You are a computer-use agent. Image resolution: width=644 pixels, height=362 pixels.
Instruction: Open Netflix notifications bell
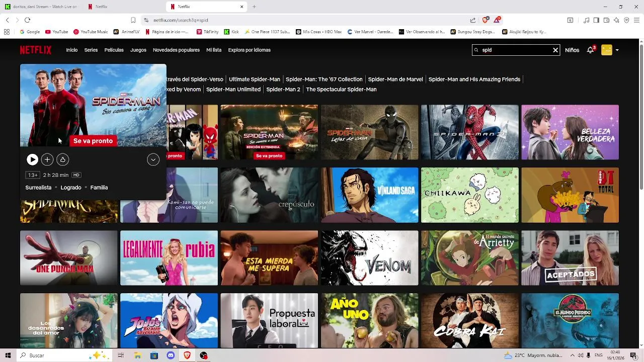point(591,50)
